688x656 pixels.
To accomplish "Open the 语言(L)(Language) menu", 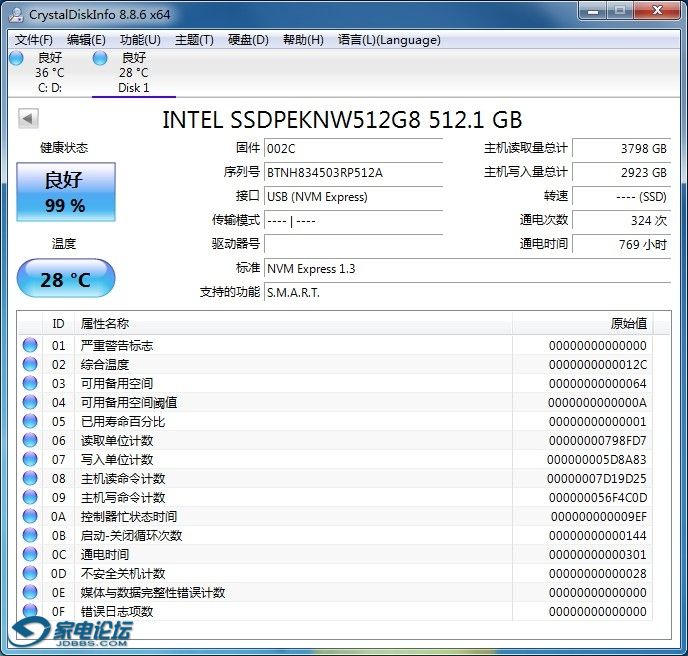I will pyautogui.click(x=389, y=40).
